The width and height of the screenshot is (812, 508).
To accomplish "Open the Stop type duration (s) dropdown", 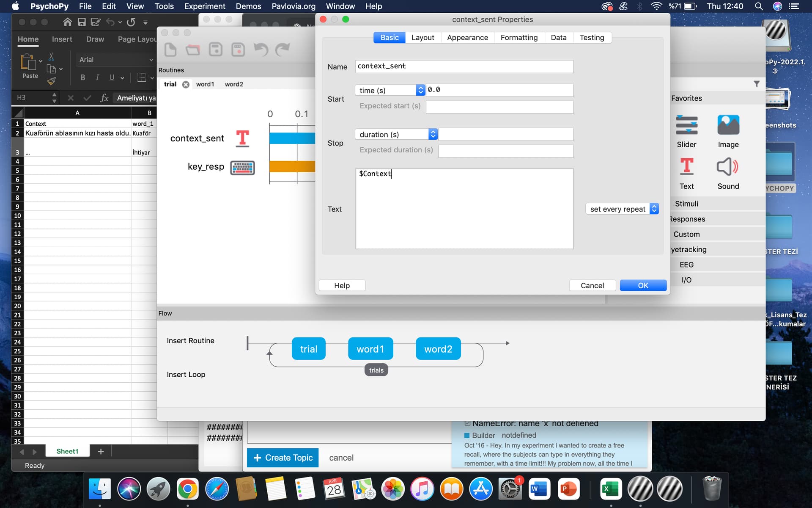I will coord(396,134).
